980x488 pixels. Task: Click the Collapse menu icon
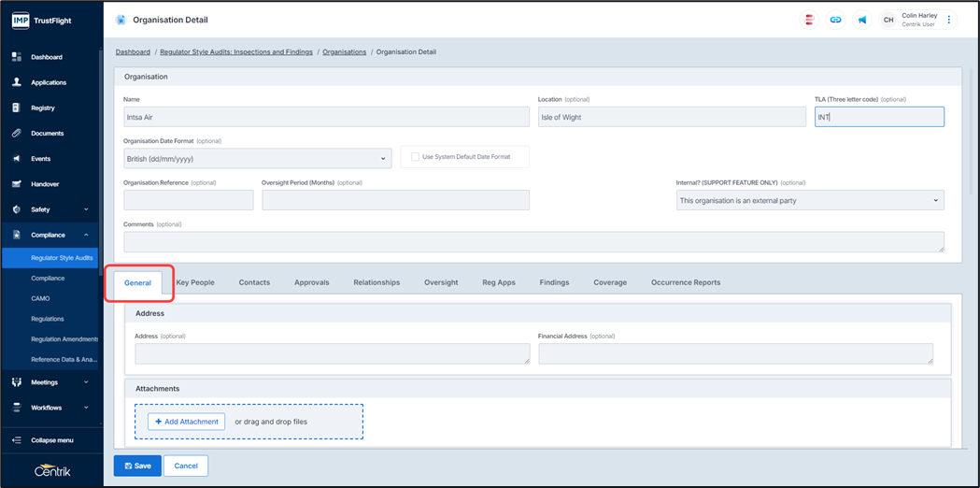coord(16,440)
